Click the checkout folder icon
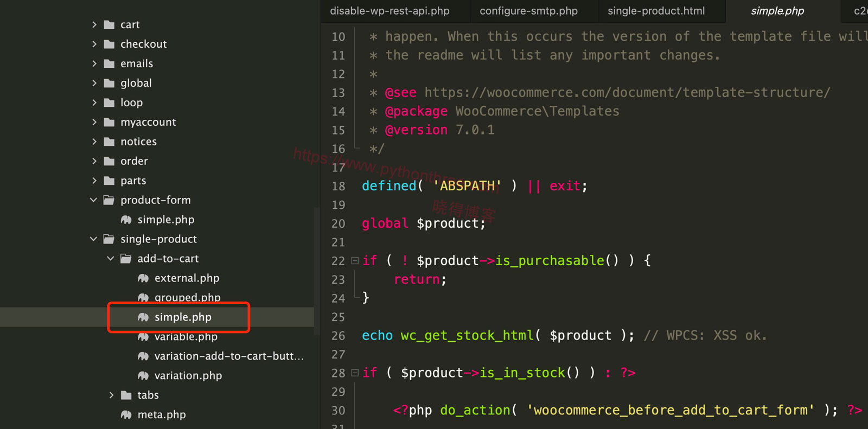The image size is (868, 429). [x=109, y=44]
